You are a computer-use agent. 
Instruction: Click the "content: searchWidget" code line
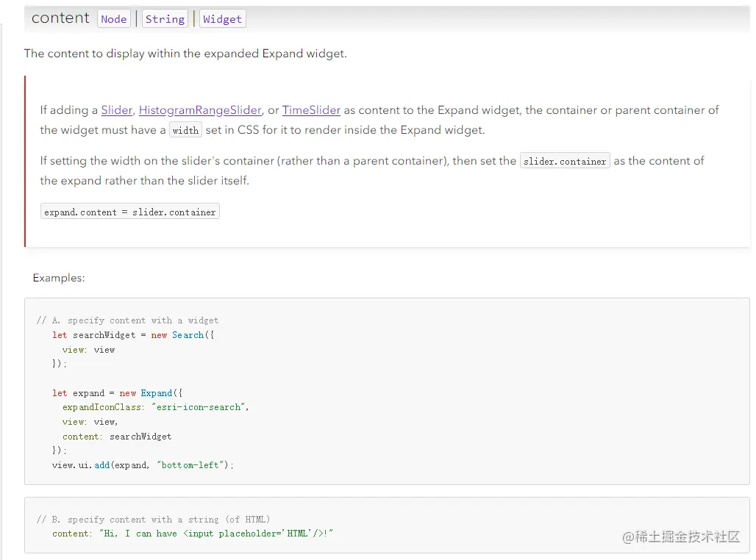[x=117, y=437]
